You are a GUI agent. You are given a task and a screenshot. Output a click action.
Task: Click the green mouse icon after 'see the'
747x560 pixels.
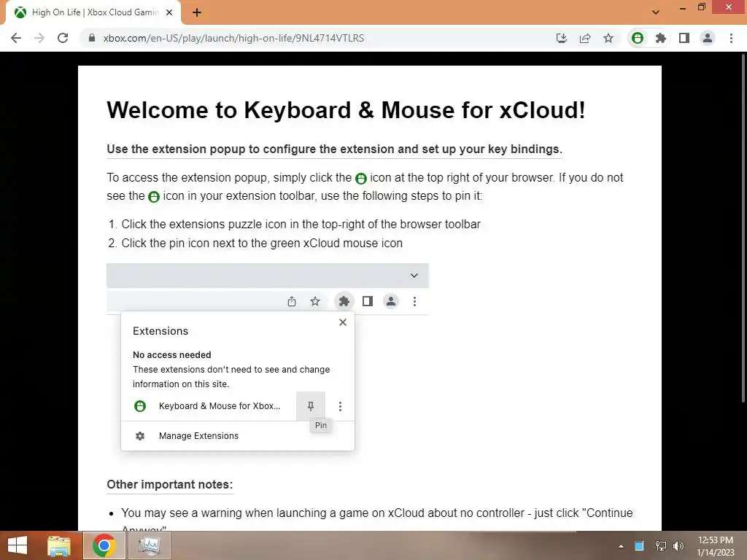pos(154,197)
